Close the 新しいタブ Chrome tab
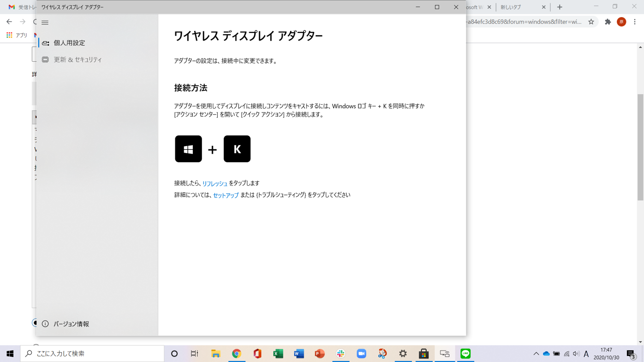644x362 pixels. coord(543,7)
